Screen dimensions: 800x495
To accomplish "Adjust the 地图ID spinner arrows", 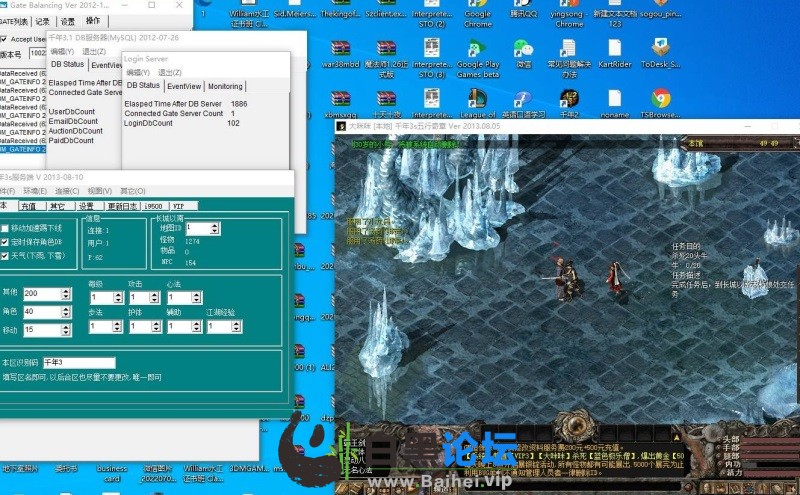I will [x=215, y=228].
